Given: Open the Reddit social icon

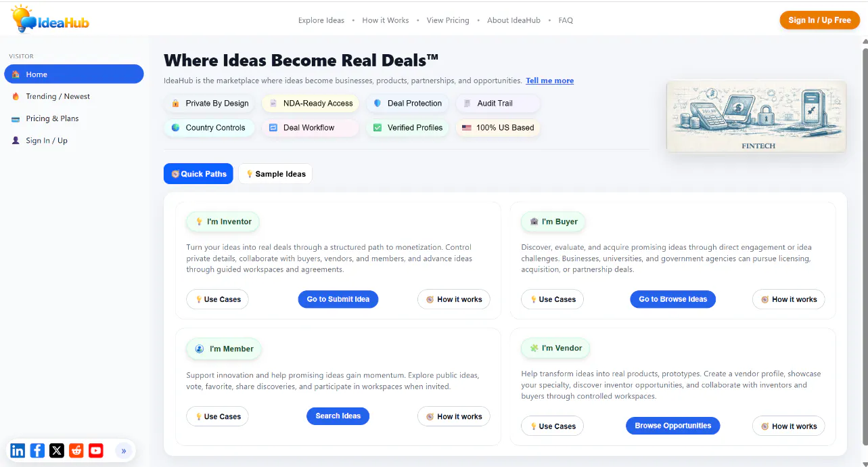Looking at the screenshot, I should point(76,450).
